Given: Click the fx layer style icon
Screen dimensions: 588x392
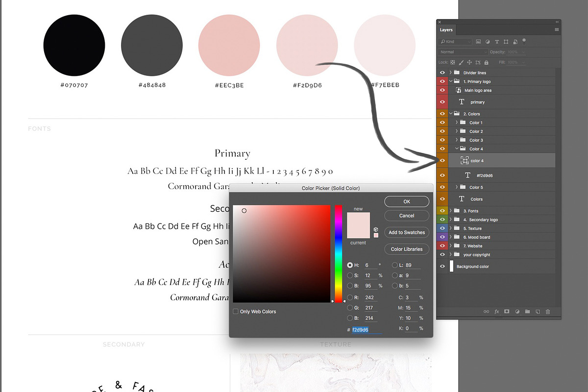Looking at the screenshot, I should 497,311.
